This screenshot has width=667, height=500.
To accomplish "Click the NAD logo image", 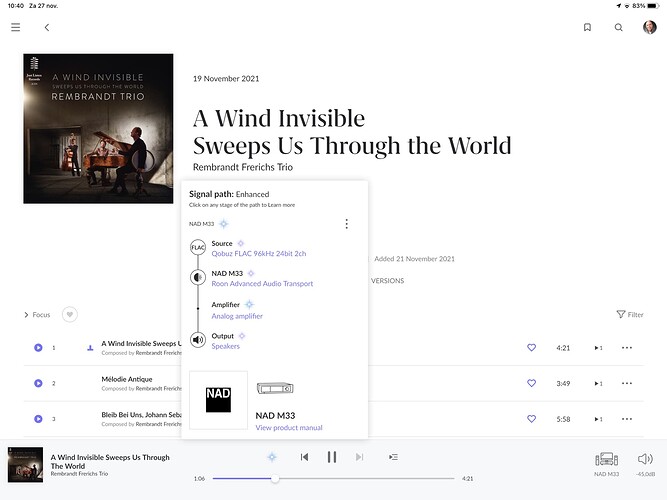I will (x=218, y=400).
